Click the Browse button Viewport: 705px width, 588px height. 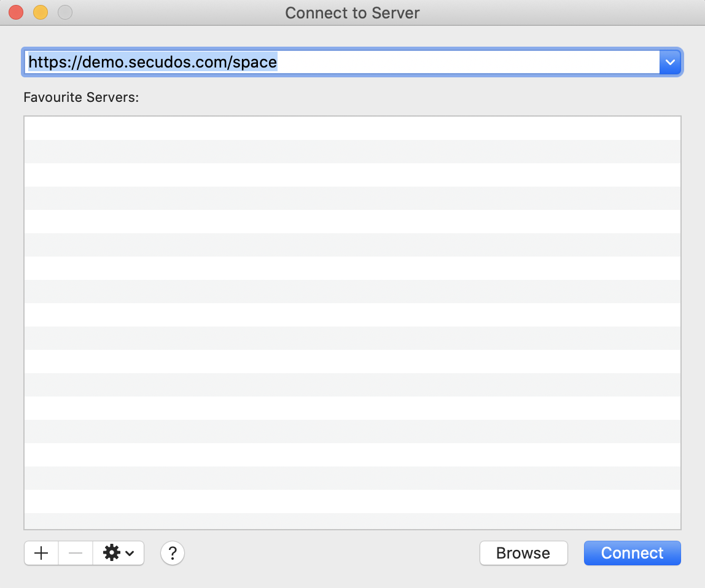(x=523, y=553)
